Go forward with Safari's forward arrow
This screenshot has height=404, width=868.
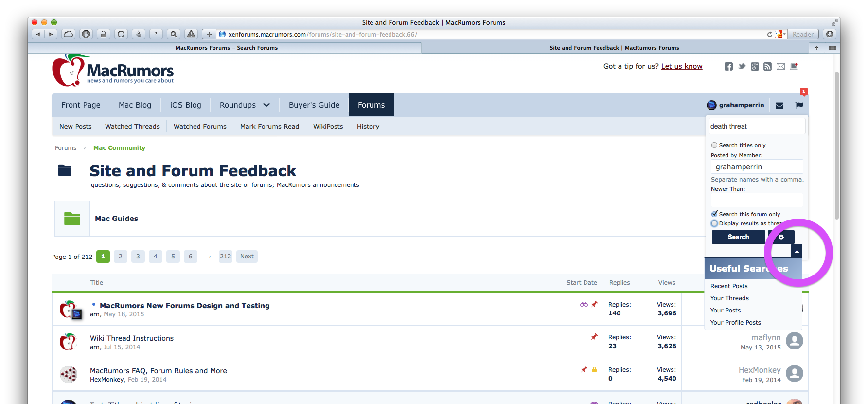(x=51, y=34)
